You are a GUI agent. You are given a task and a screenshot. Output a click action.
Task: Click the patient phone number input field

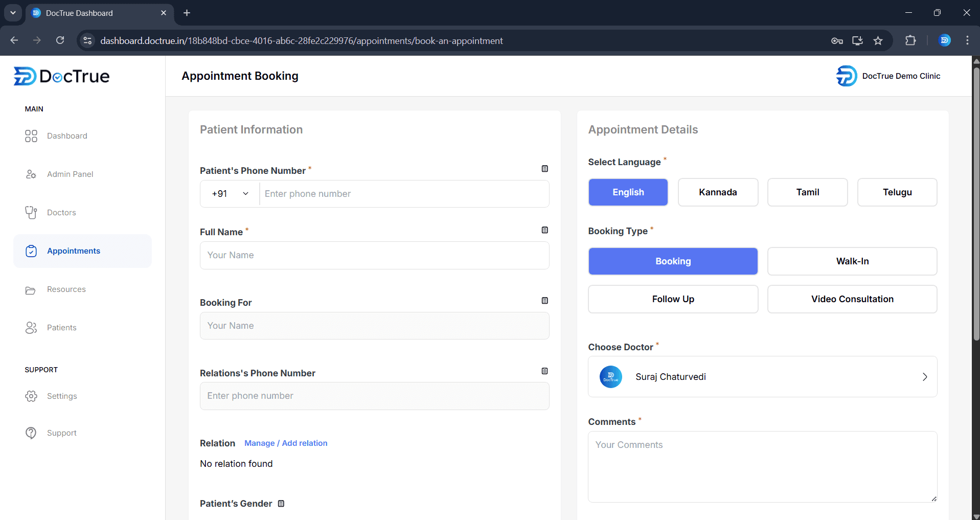[404, 194]
